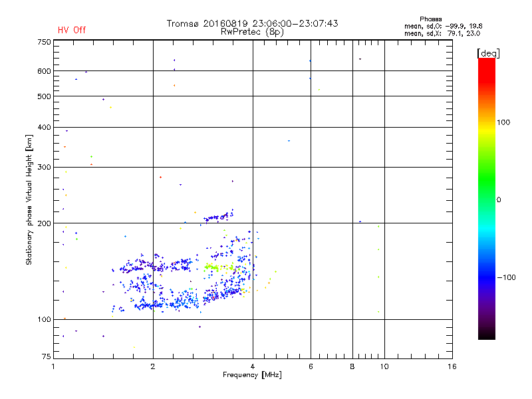Click the 6 tick on frequency axis
Viewport: 532px width, 399px height.
(311, 366)
